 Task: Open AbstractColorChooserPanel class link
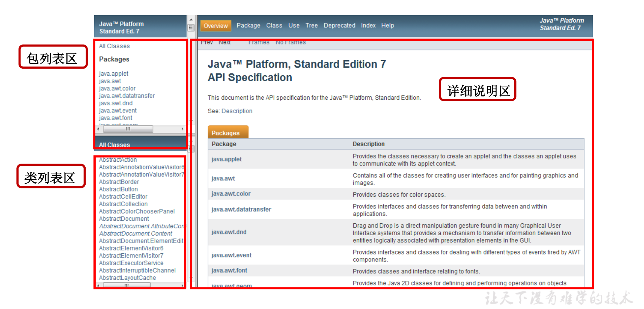click(x=137, y=212)
